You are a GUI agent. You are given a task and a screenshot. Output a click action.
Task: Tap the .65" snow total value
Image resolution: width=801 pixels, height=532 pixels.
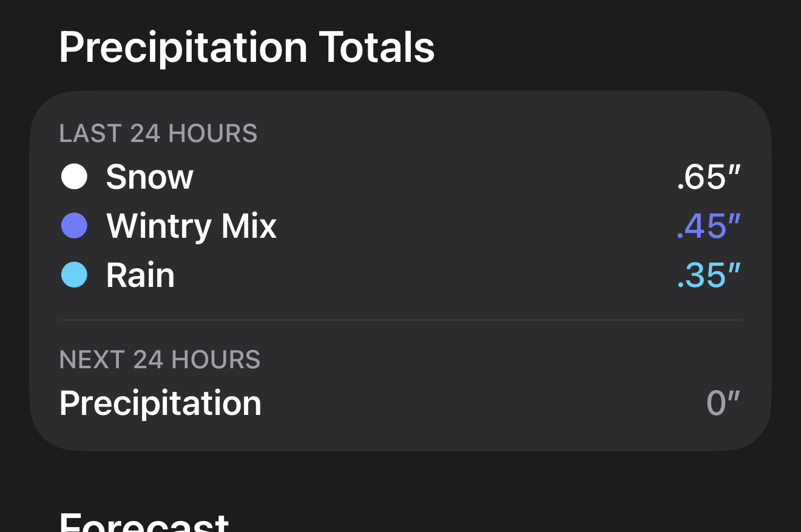click(709, 177)
